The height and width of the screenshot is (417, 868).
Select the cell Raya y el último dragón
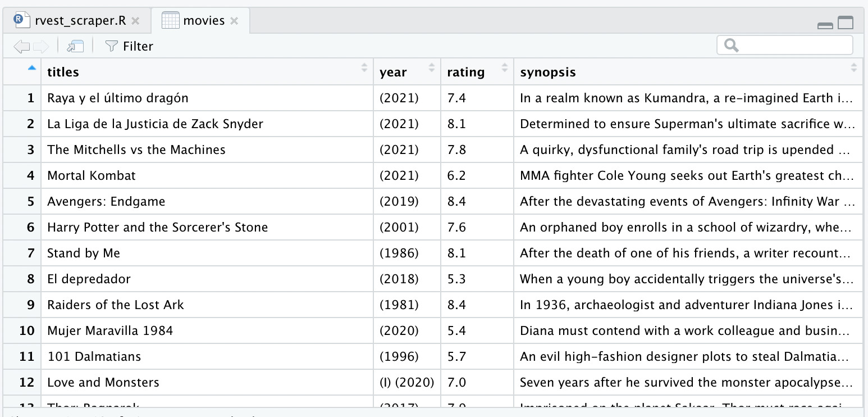207,98
